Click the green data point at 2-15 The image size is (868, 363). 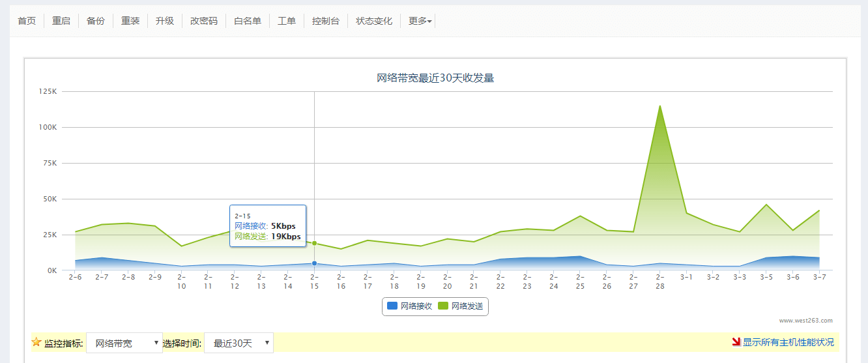pyautogui.click(x=315, y=243)
